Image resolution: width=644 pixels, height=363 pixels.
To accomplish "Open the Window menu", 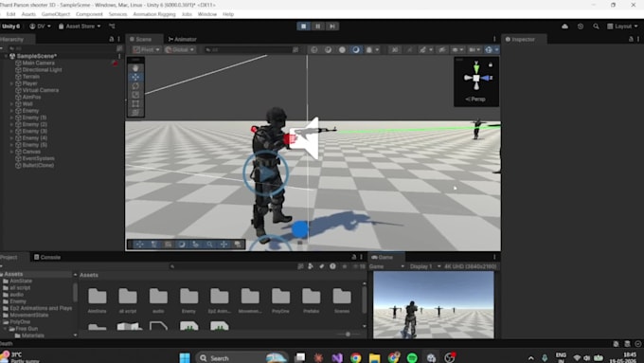I will click(207, 14).
